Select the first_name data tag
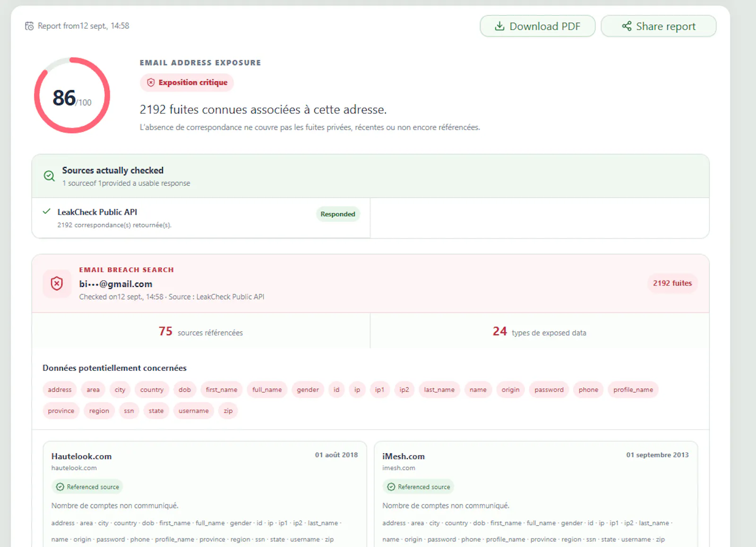This screenshot has height=547, width=756. pos(222,390)
